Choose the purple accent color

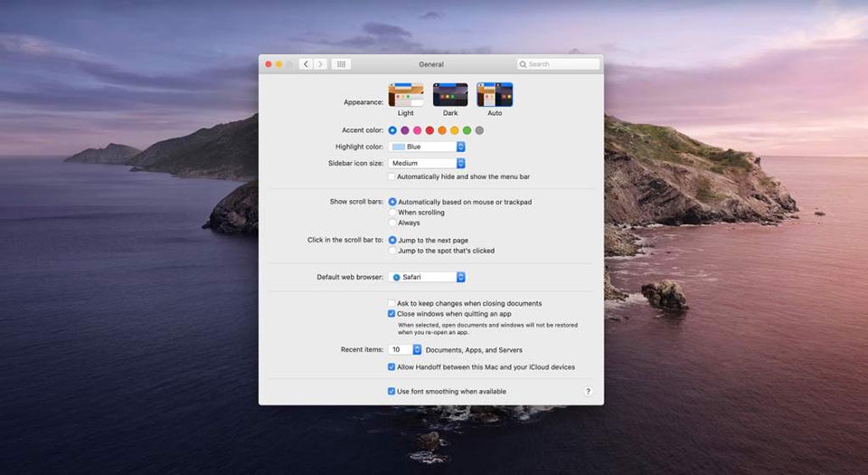pyautogui.click(x=405, y=130)
